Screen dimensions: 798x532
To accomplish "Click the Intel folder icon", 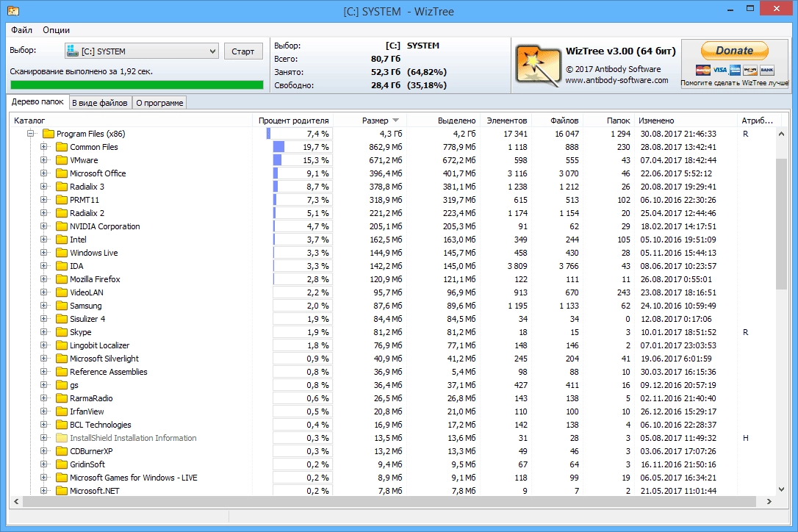I will click(x=62, y=240).
